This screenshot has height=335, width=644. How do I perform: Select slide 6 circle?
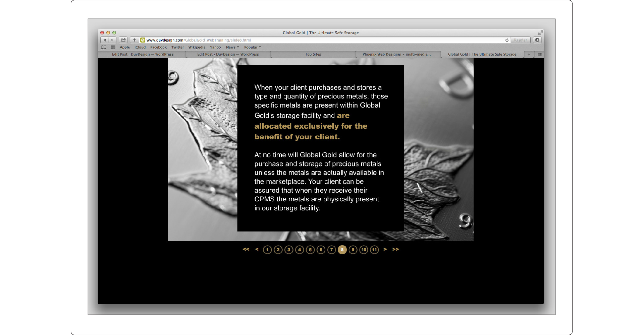click(x=321, y=250)
